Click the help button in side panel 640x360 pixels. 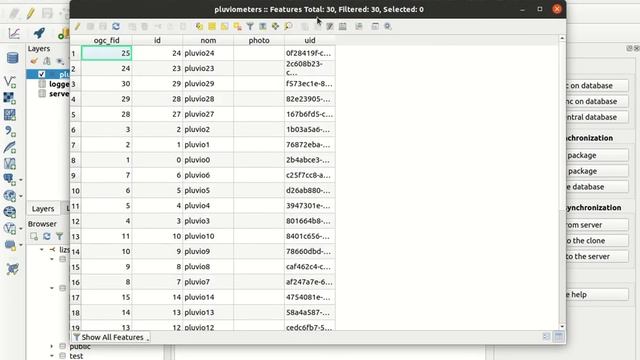597,295
